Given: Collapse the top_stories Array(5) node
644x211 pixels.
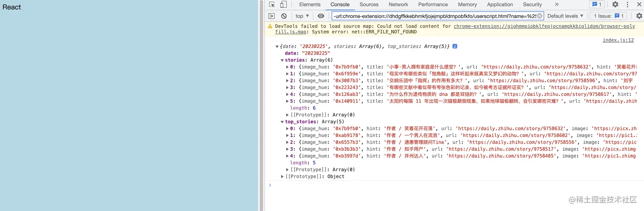Looking at the screenshot, I should (282, 121).
